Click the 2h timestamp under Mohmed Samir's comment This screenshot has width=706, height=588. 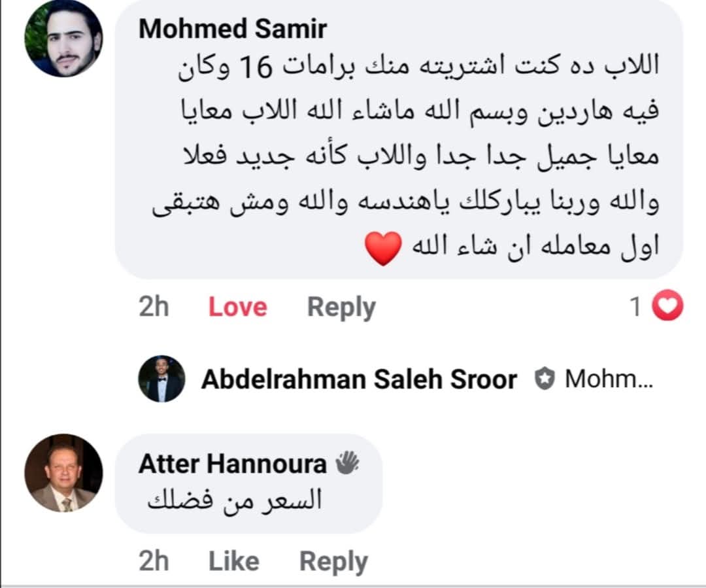click(154, 307)
